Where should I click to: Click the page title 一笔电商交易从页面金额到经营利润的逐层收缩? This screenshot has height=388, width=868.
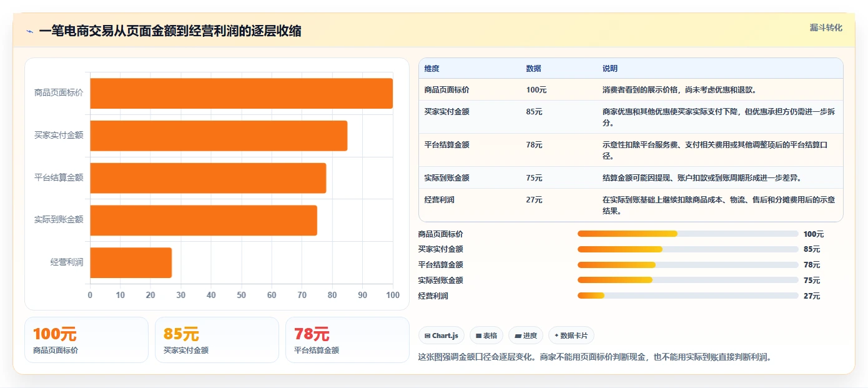click(170, 31)
